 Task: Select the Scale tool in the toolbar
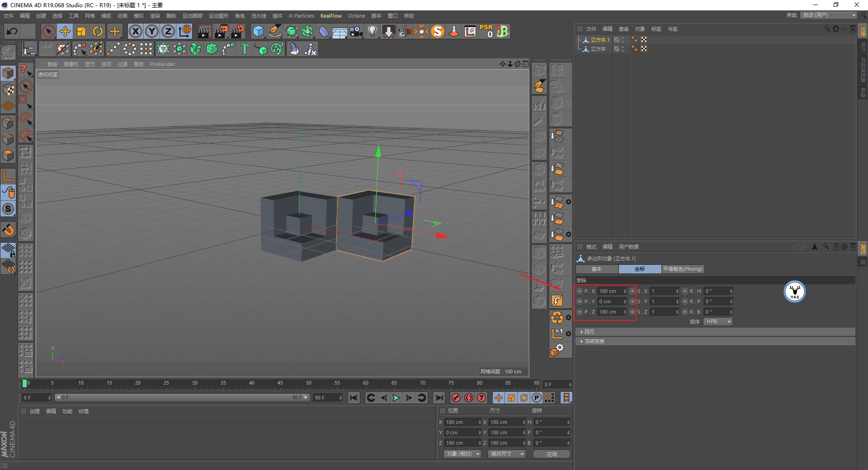(x=81, y=31)
